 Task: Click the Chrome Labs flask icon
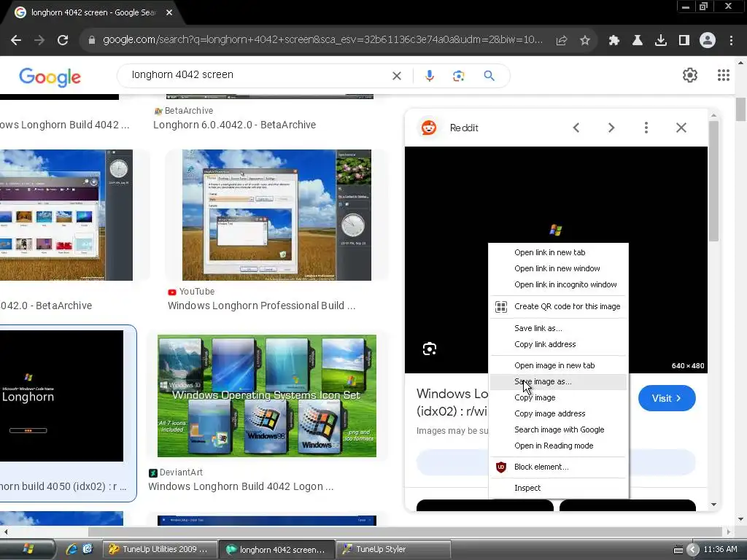coord(638,41)
